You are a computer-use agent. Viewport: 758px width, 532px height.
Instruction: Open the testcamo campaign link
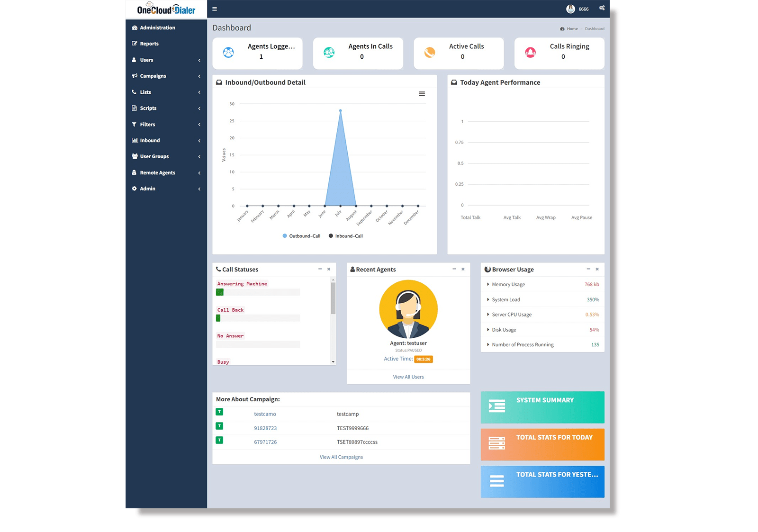coord(265,414)
